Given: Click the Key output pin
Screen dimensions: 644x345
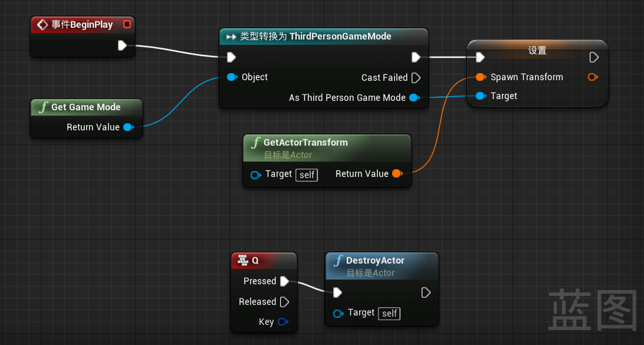Looking at the screenshot, I should coord(282,321).
